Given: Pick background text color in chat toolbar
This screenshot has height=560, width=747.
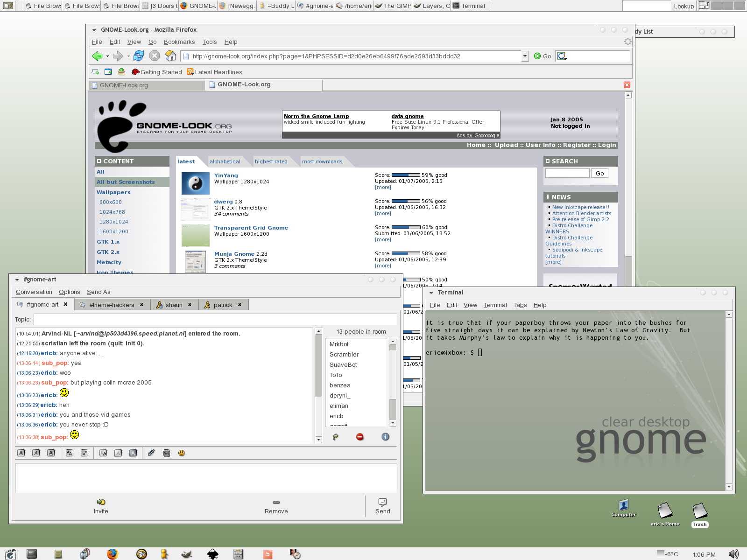Looking at the screenshot, I should [x=133, y=453].
